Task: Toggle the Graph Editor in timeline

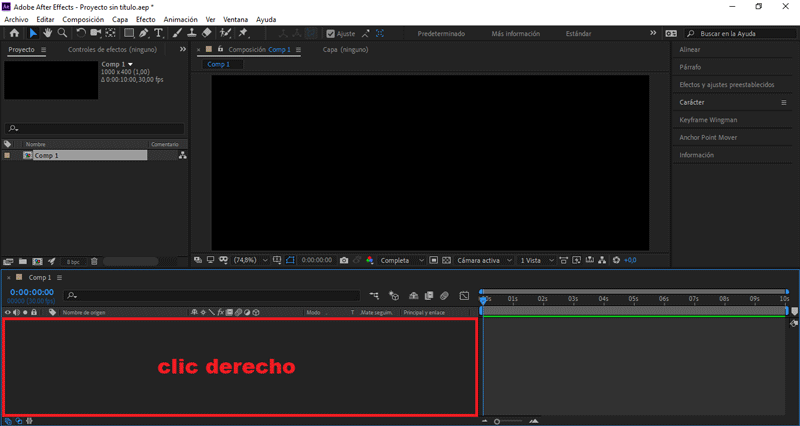Action: point(464,295)
